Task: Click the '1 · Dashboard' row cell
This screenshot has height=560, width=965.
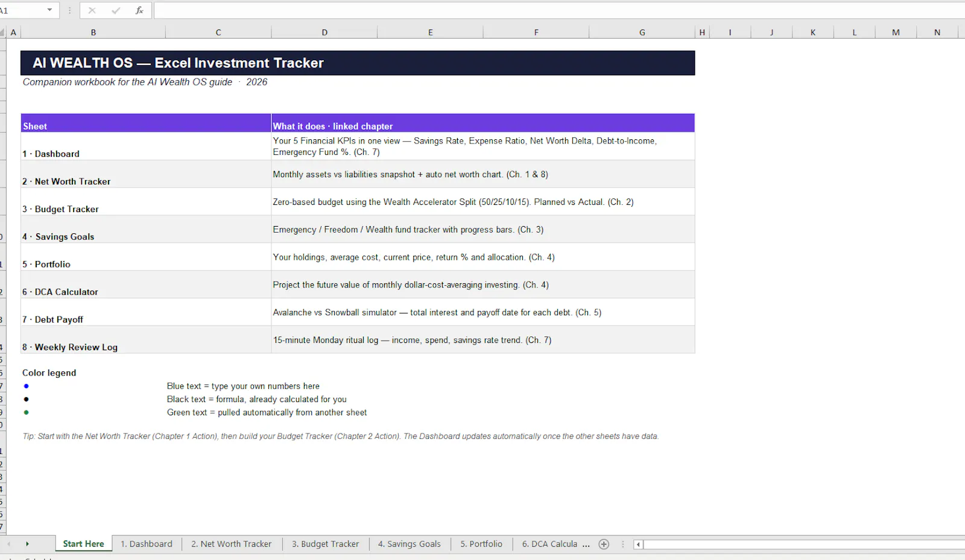Action: [146, 146]
